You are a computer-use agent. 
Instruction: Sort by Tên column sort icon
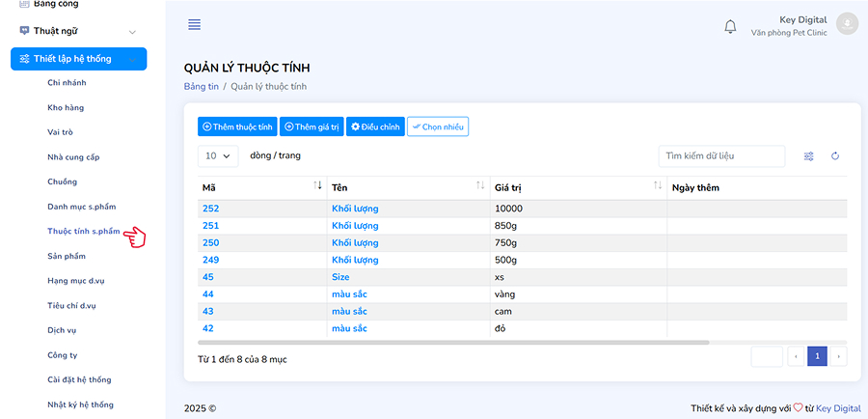[480, 185]
